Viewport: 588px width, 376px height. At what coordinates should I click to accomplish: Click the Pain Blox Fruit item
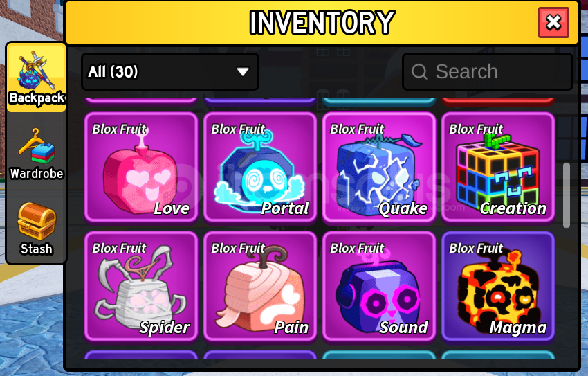coord(260,287)
